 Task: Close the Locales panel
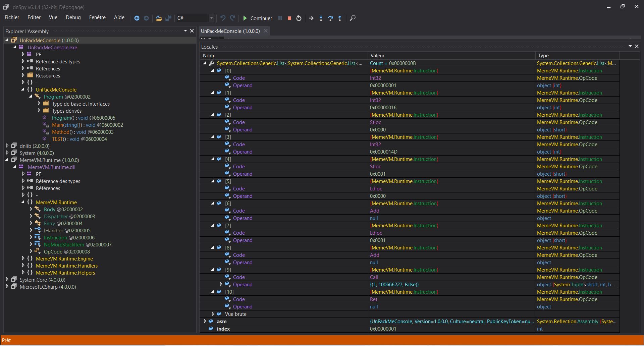tap(636, 46)
